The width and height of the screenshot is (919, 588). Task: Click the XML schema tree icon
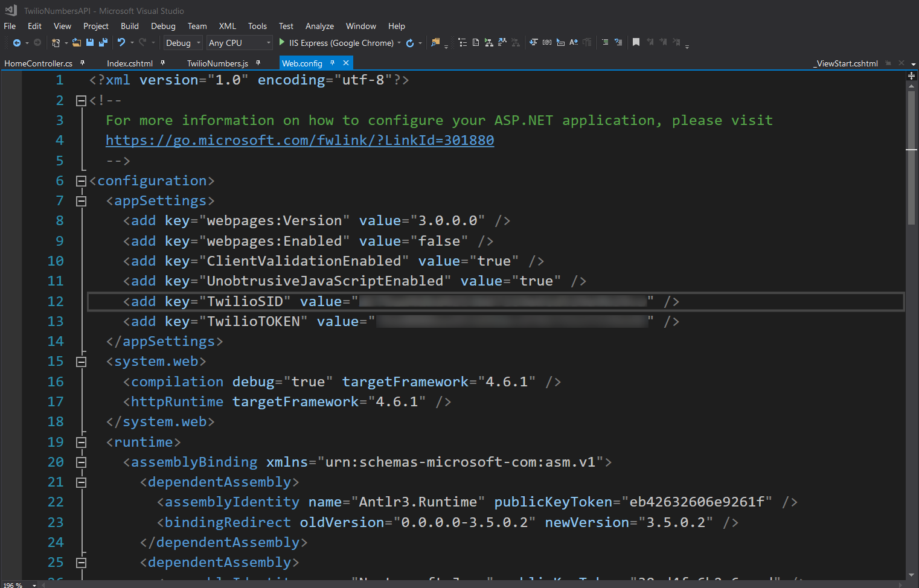[489, 42]
